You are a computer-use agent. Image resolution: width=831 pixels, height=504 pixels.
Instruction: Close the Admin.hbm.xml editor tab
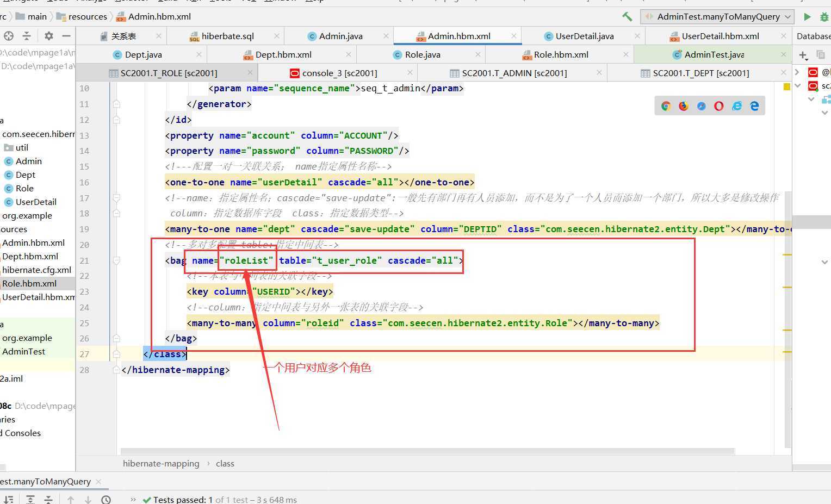513,36
